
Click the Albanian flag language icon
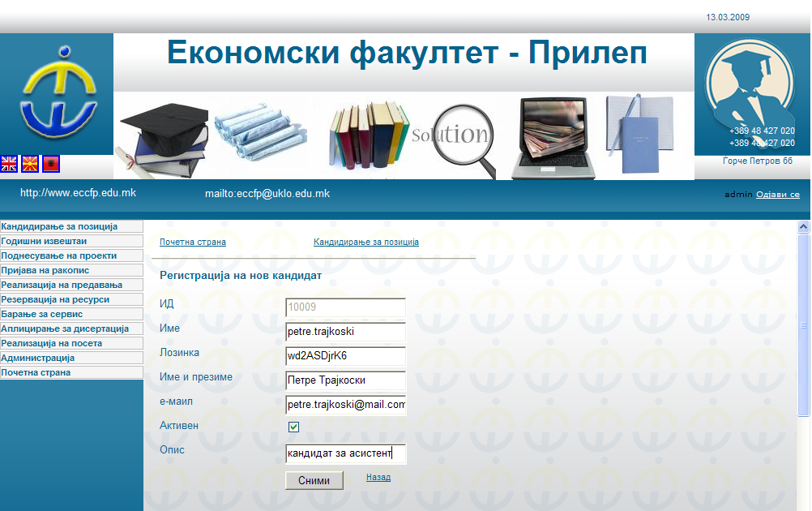click(50, 164)
